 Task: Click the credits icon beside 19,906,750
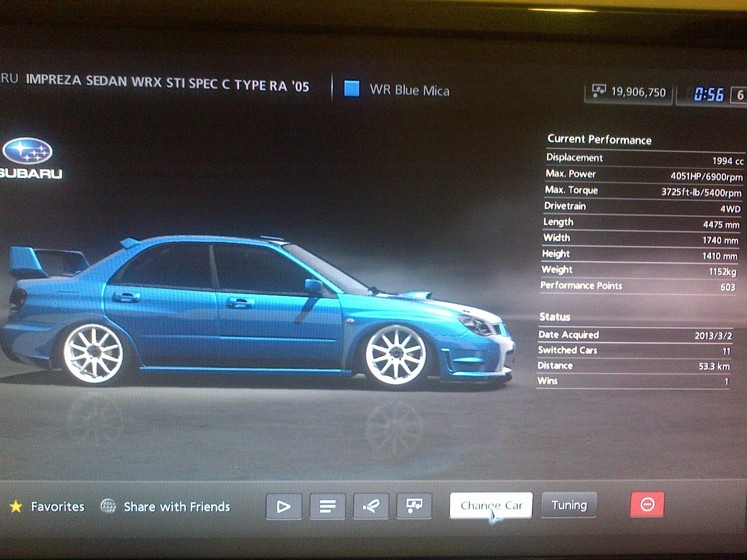(599, 91)
